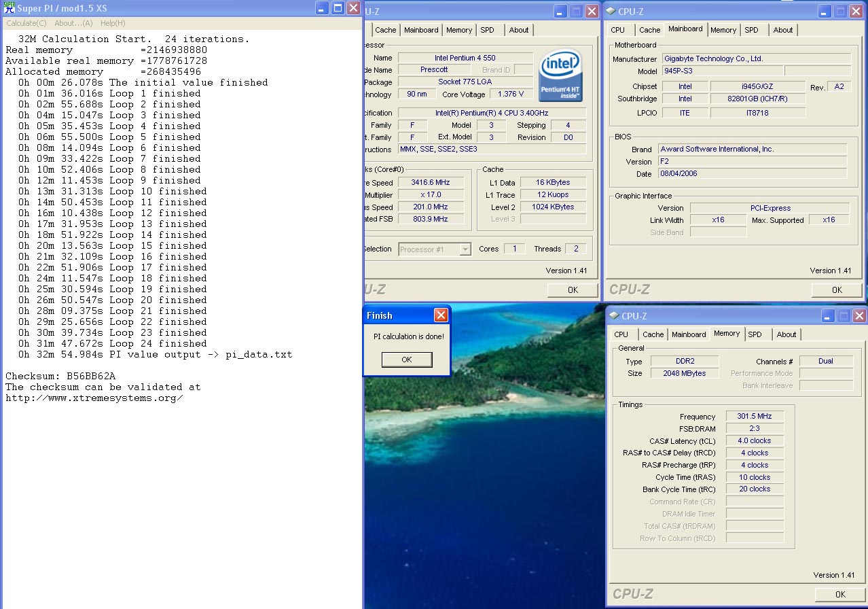Minimize the CPU-Z Memory window
Viewport: 868px width, 609px height.
(x=829, y=316)
